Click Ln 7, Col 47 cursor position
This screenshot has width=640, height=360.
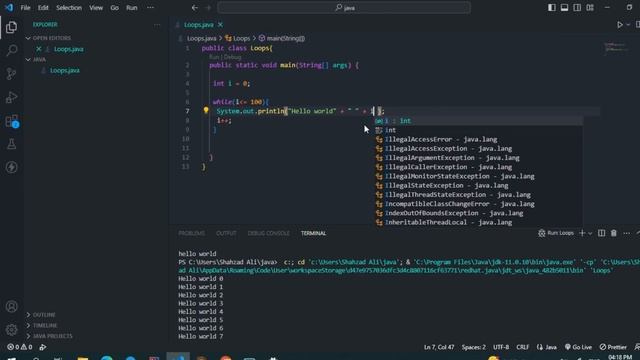[439, 347]
